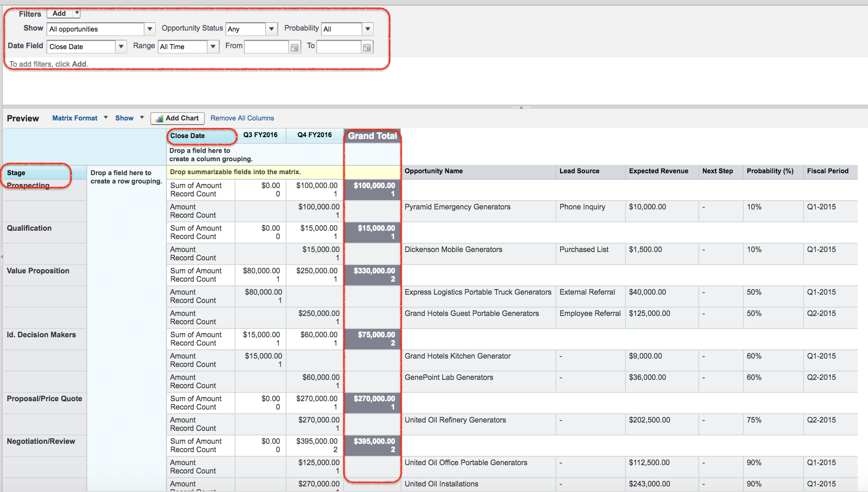Screen dimensions: 868x492
Task: Click the Add Chart button
Action: (177, 118)
